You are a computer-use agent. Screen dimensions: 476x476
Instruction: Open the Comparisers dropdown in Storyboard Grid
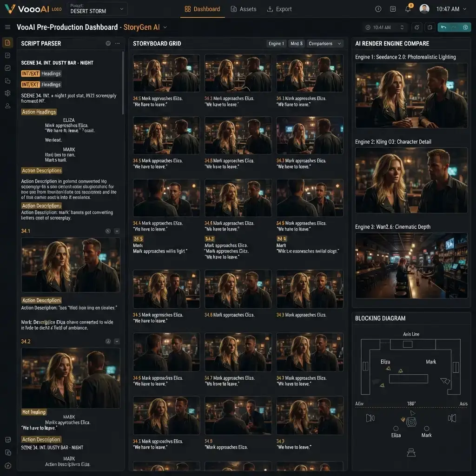point(325,43)
